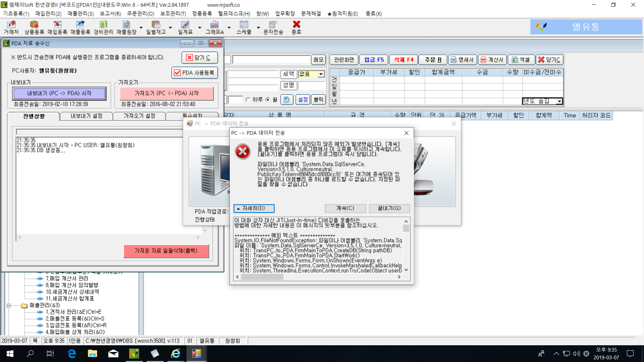Image resolution: width=644 pixels, height=362 pixels.
Task: Open Mail app from taskbar
Action: tap(113, 354)
